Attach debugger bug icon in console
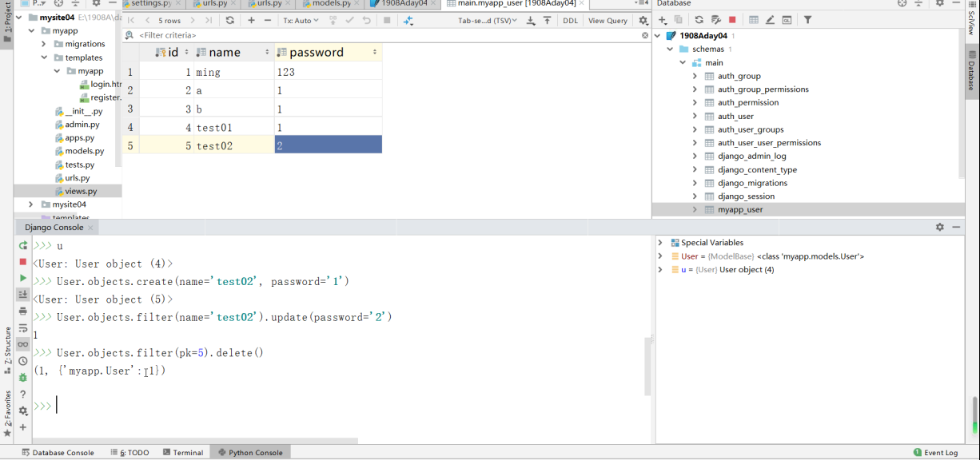 pos(23,377)
